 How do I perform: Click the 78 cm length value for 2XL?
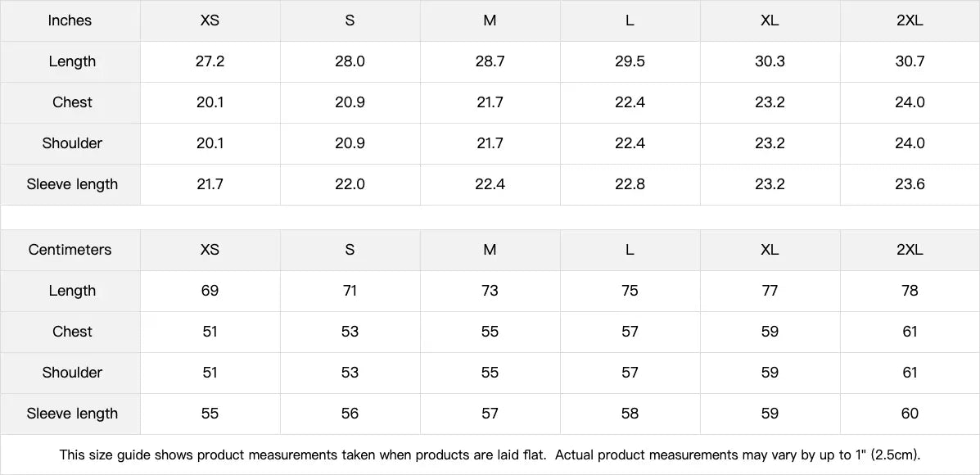tap(910, 291)
